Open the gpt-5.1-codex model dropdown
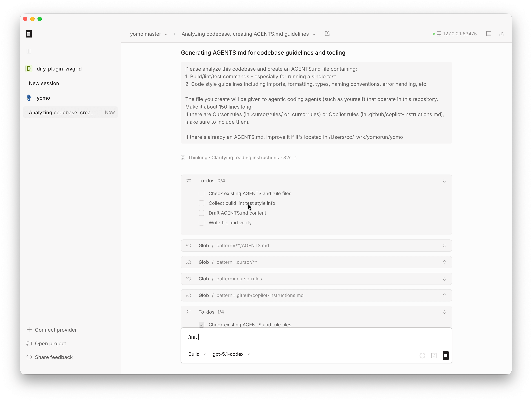The height and width of the screenshot is (401, 532). (x=231, y=354)
